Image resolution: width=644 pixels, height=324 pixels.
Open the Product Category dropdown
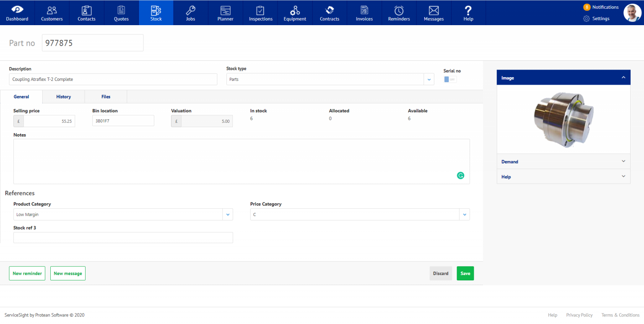(228, 214)
